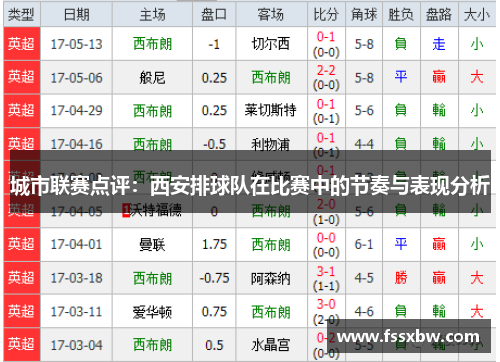Click home team 曼联
This screenshot has height=362, width=500.
tap(152, 244)
